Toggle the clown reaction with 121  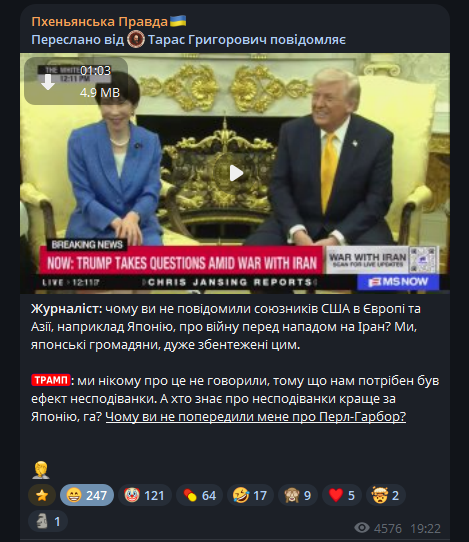(145, 495)
